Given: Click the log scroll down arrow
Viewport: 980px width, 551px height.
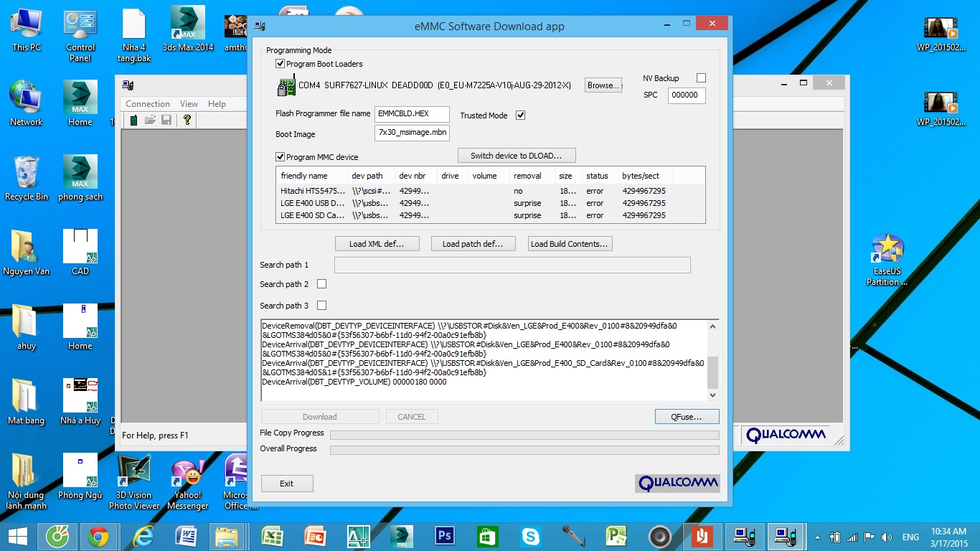Looking at the screenshot, I should (x=712, y=395).
